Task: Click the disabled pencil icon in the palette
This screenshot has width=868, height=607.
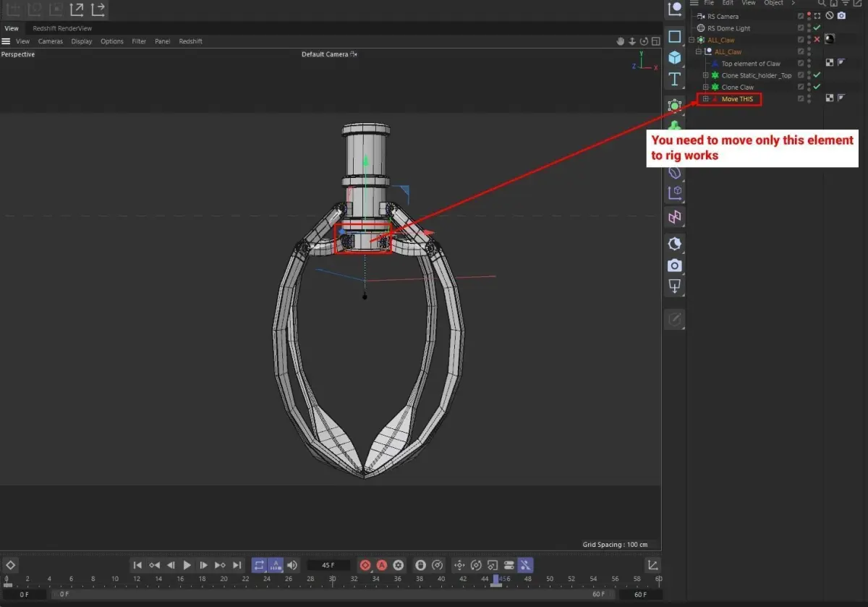Action: click(674, 319)
